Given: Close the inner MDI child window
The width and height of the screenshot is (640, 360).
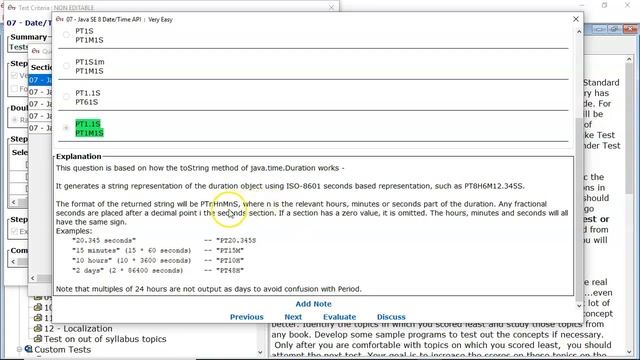Looking at the screenshot, I should (x=630, y=29).
